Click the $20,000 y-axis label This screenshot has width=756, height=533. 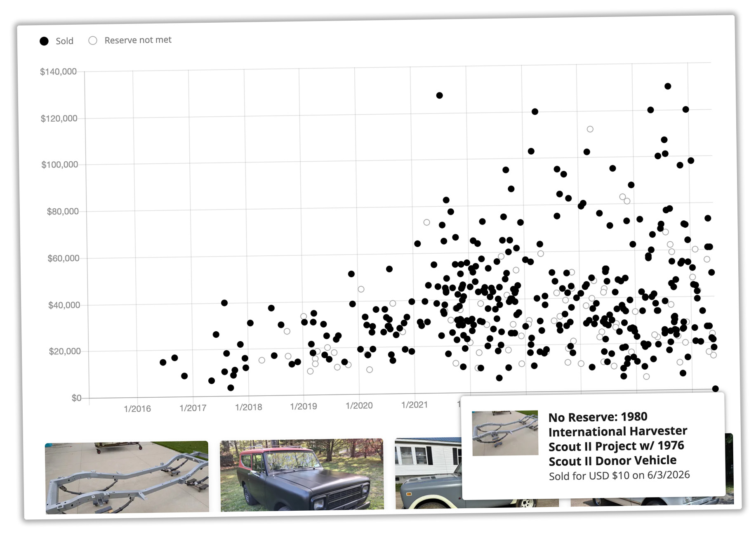click(65, 351)
